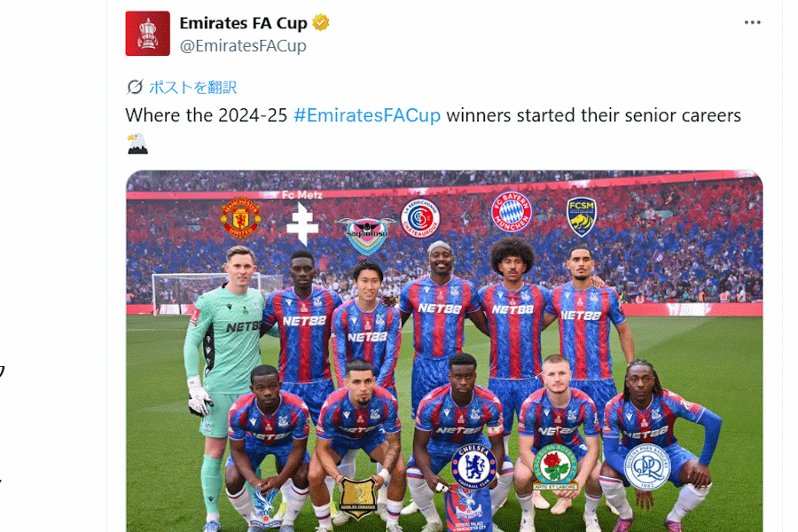798x532 pixels.
Task: Select the Chelsea badge in the front row
Action: [475, 467]
